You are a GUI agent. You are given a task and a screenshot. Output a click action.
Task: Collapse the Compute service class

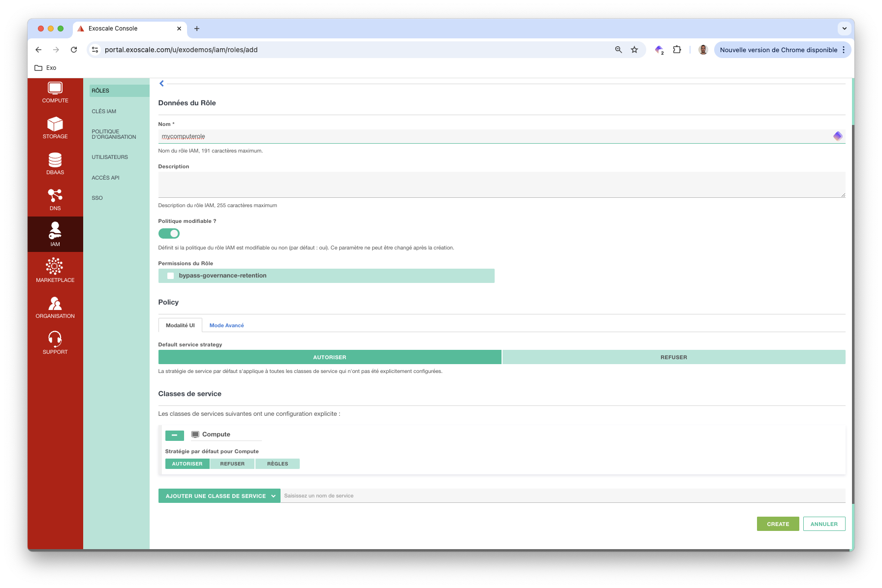click(174, 435)
